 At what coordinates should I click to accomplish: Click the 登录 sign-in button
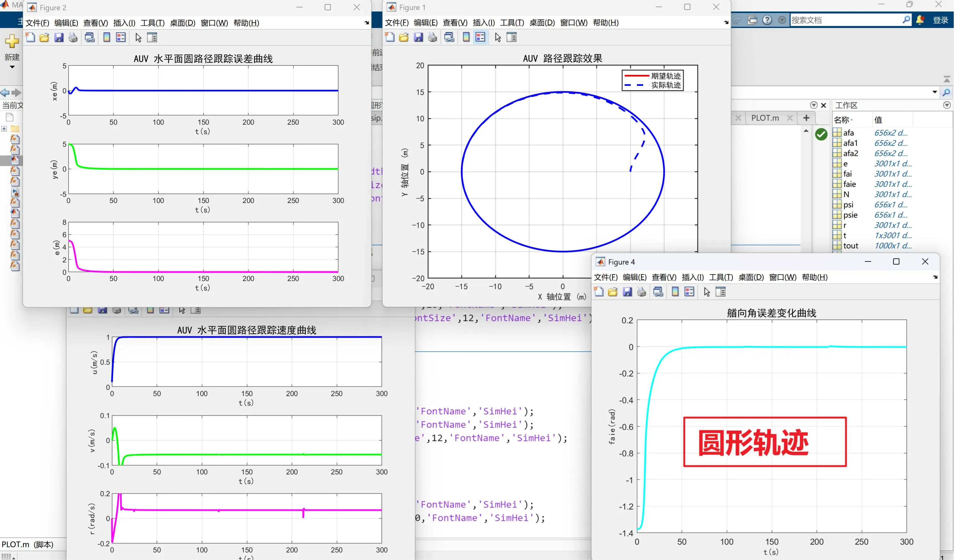(x=940, y=20)
